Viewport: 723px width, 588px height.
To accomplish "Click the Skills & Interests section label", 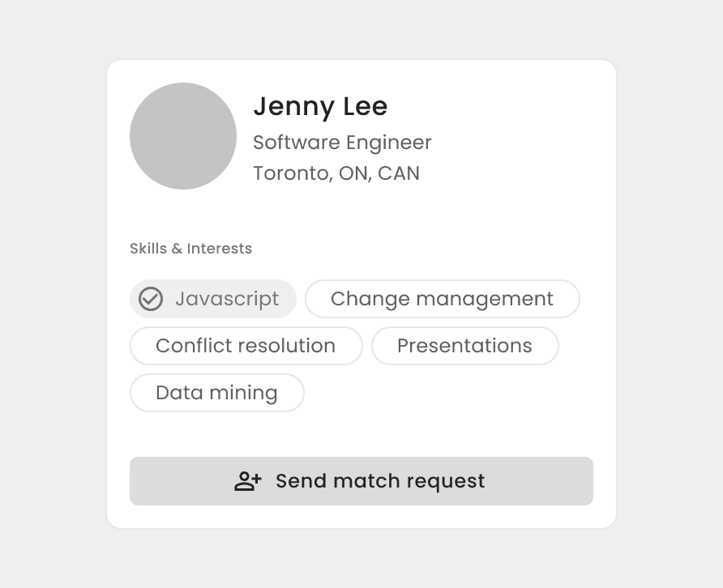I will click(190, 249).
